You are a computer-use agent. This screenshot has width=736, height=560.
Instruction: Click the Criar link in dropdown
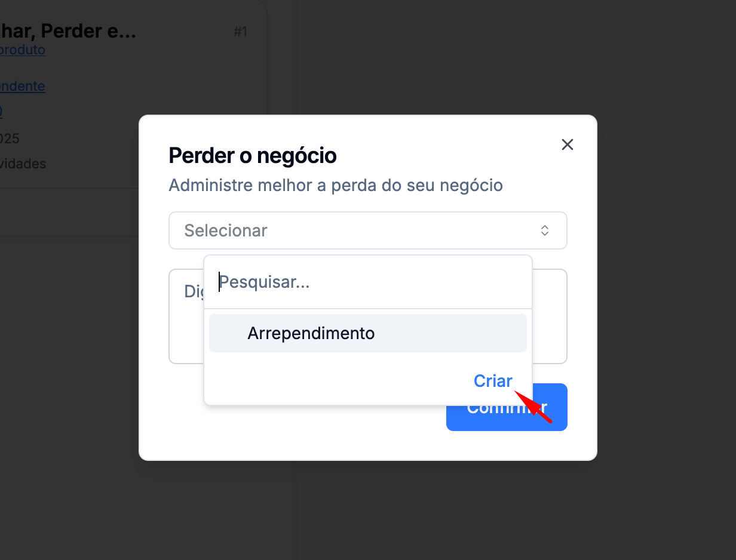tap(493, 381)
